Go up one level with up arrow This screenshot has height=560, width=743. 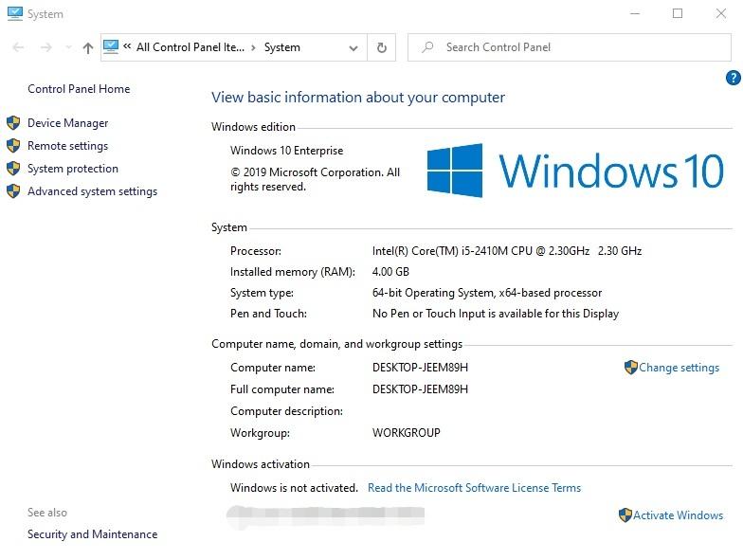point(87,47)
